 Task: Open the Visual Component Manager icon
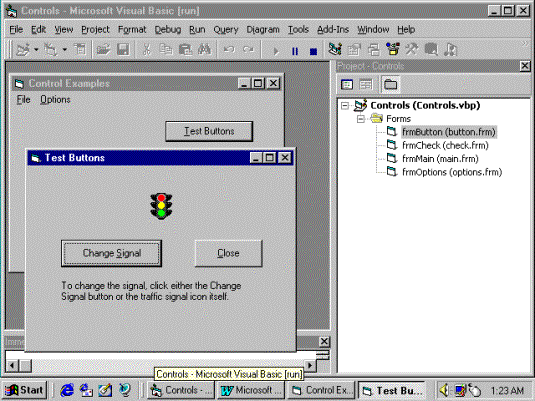(x=450, y=50)
